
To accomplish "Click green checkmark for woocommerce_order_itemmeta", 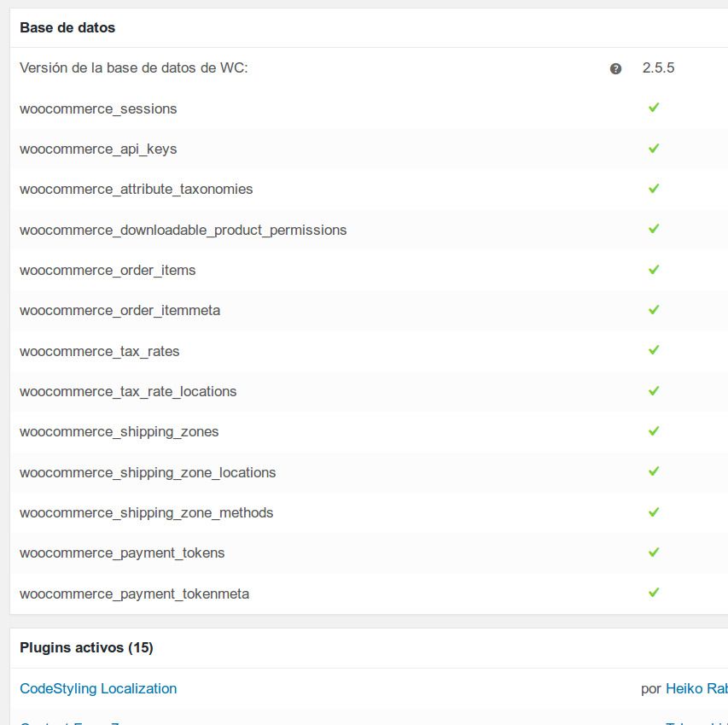I will pyautogui.click(x=654, y=310).
